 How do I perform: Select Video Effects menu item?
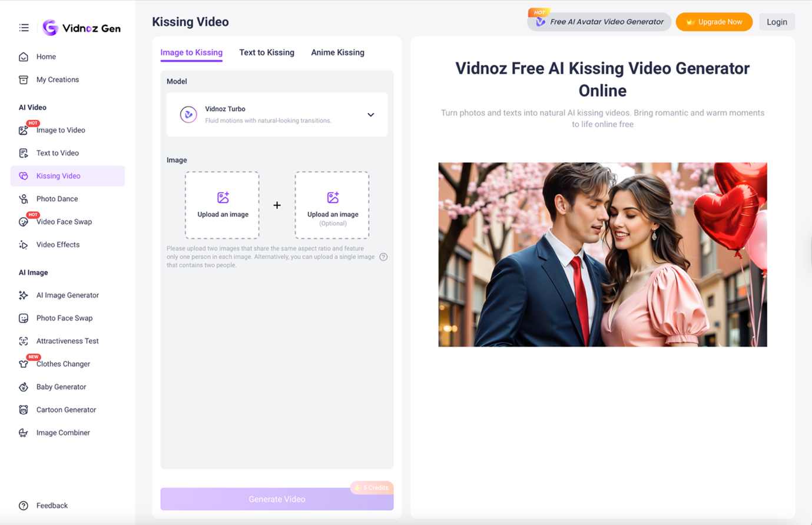(x=68, y=245)
